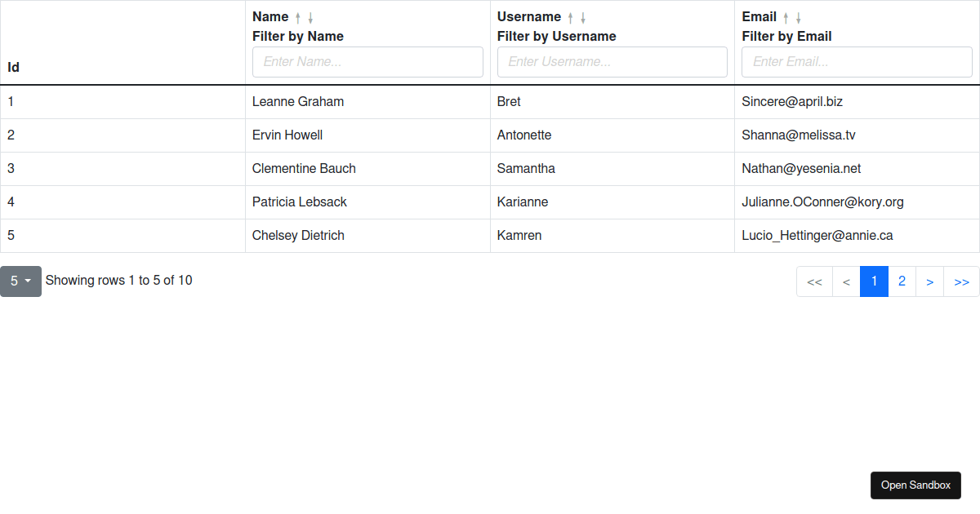
Task: Sort Username column ascending with up arrow
Action: pyautogui.click(x=571, y=18)
